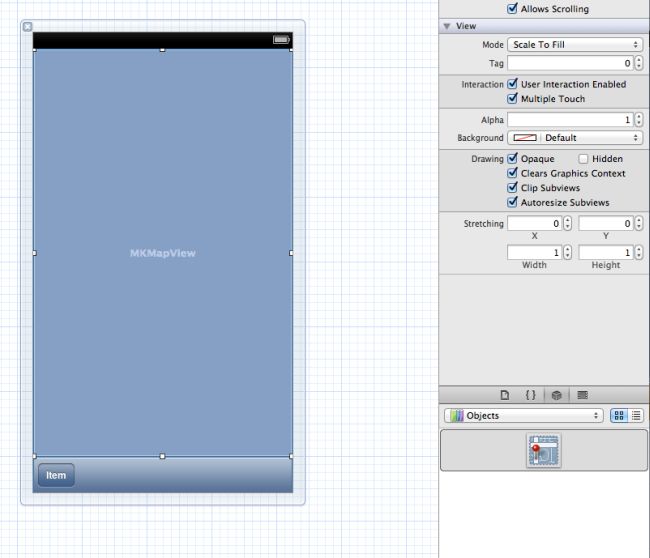The width and height of the screenshot is (650, 558).
Task: Select the MKMapView in the canvas
Action: (162, 253)
